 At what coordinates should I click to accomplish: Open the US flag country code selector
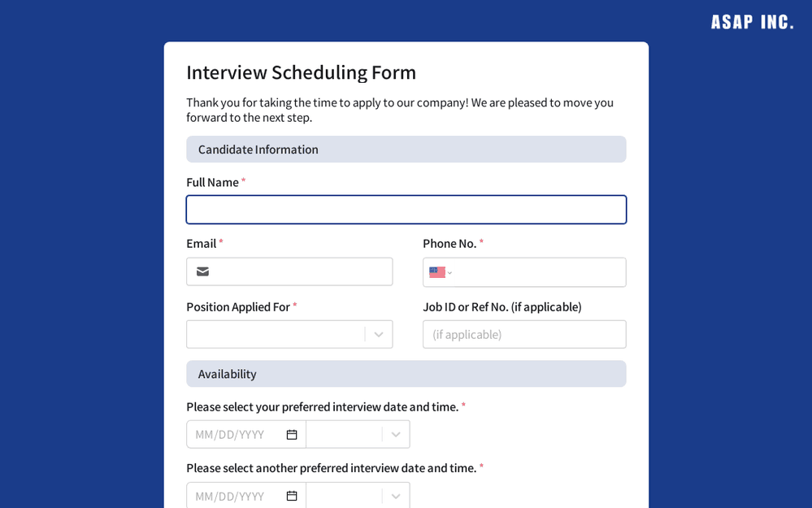coord(440,272)
